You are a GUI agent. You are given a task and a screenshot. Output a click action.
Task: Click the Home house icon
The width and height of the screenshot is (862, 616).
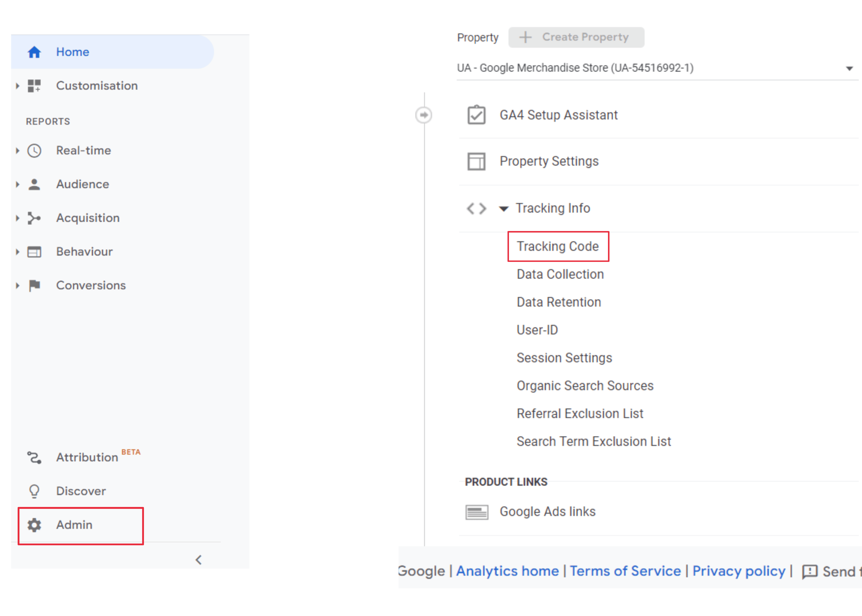pos(34,52)
